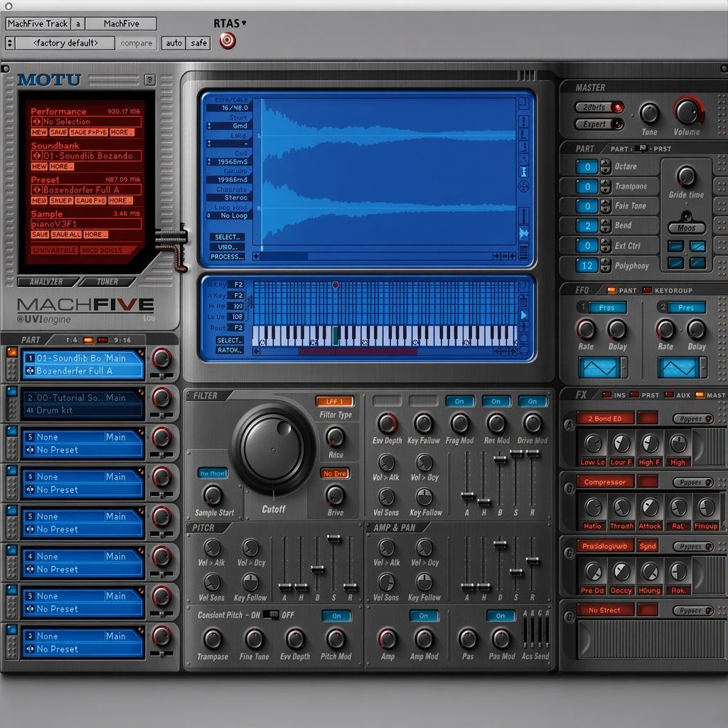Open the Soundbank 01-Soundlib selector

point(86,156)
